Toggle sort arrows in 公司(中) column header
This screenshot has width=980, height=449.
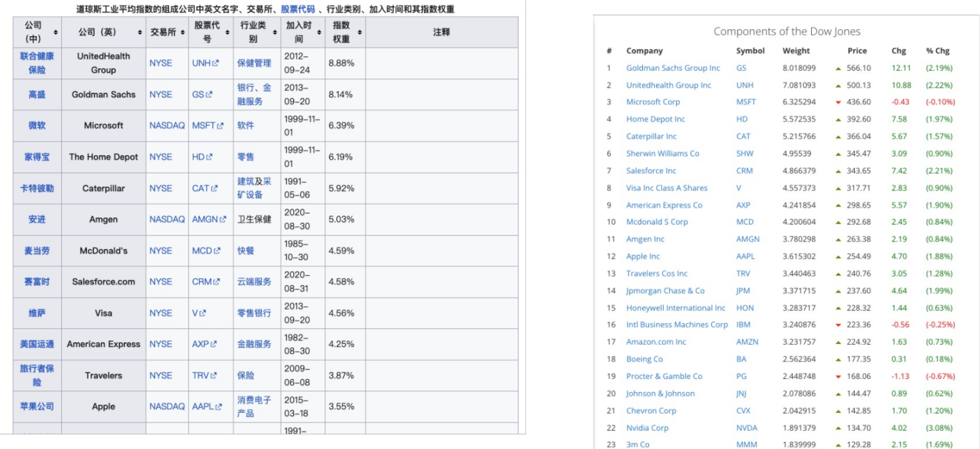pos(56,33)
